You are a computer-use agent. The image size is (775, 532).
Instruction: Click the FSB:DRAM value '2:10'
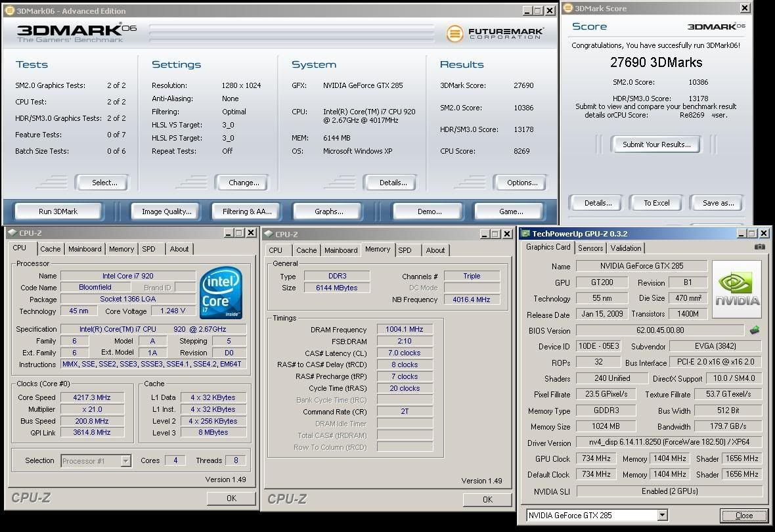(x=405, y=341)
